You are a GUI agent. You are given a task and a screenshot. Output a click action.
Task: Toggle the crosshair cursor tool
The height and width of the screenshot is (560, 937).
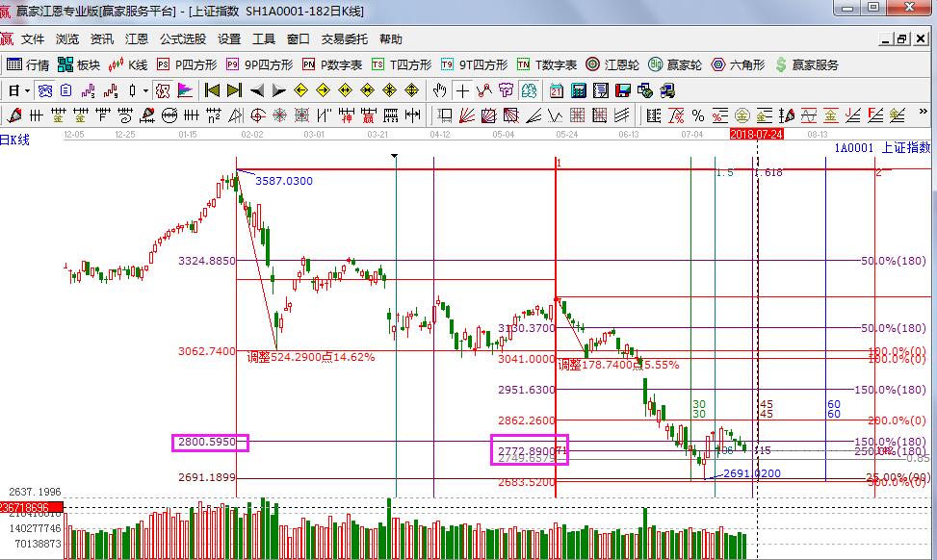pos(462,90)
